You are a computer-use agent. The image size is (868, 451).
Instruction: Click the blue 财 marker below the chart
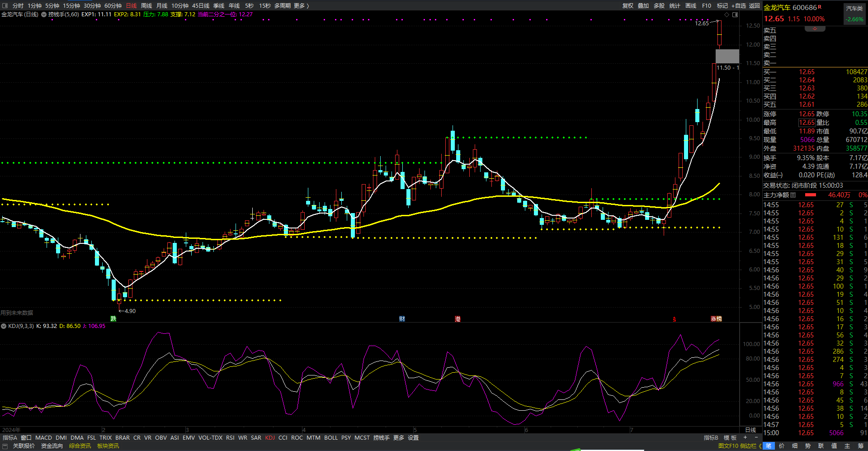pos(402,319)
